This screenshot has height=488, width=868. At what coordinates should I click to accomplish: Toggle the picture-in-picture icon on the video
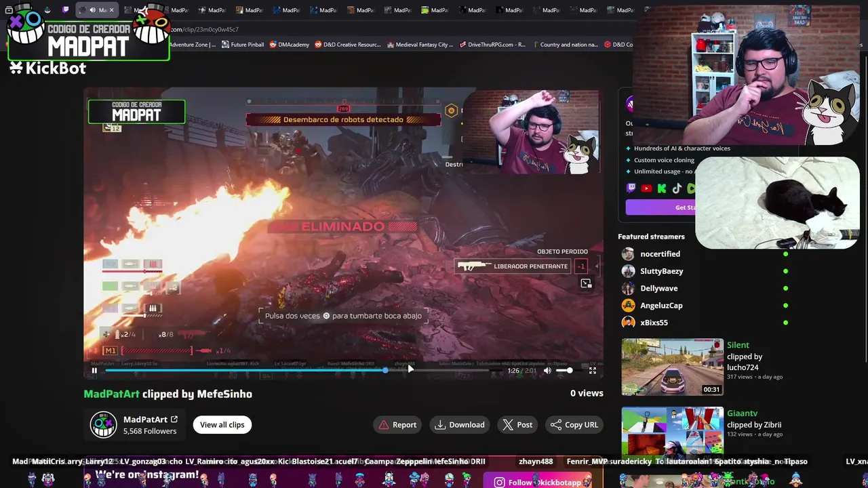586,283
